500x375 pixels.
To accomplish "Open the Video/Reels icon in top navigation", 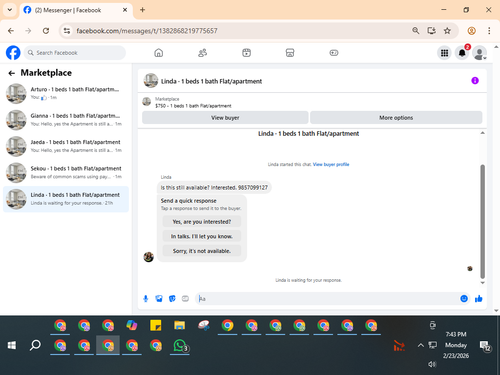I will (x=246, y=53).
